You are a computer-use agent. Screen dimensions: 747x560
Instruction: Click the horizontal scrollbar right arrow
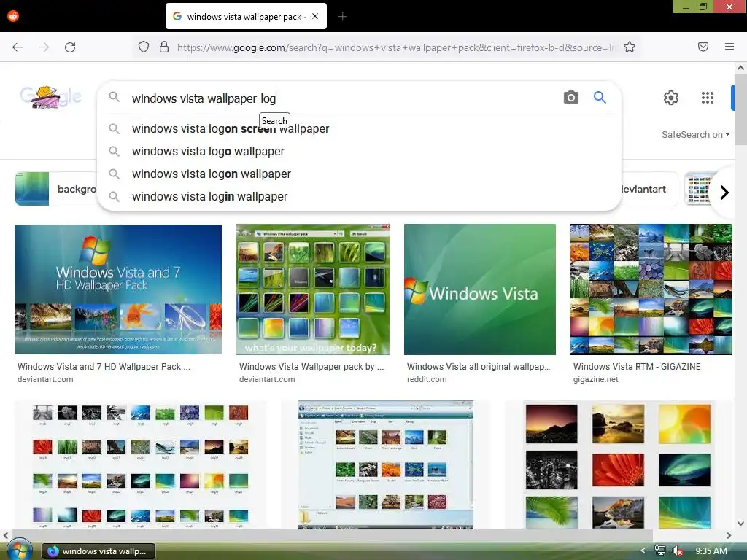coord(729,535)
